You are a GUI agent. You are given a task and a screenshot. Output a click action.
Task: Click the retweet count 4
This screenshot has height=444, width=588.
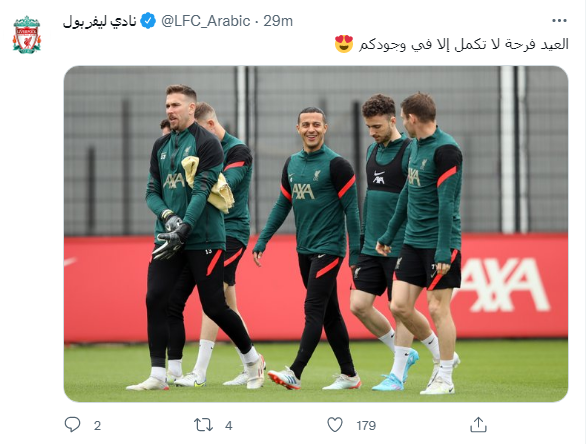(x=229, y=426)
